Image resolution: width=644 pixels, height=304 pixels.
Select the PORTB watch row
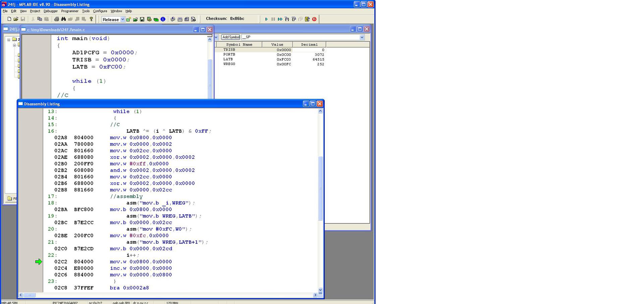coord(271,54)
